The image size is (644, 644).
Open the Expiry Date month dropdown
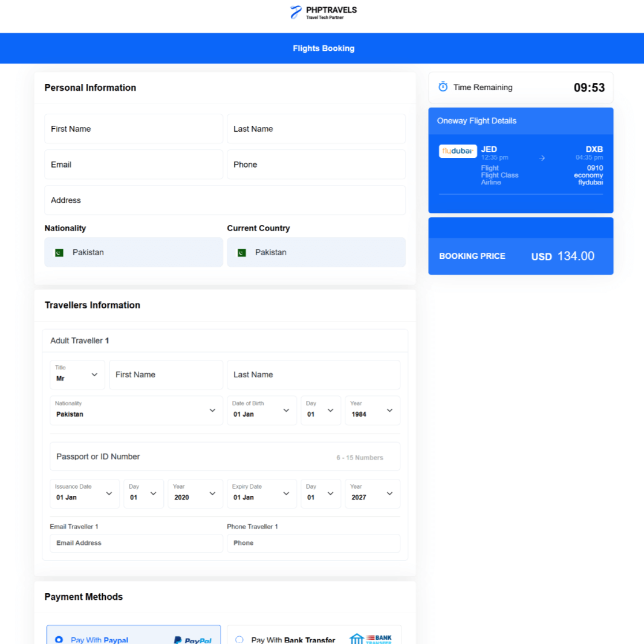click(262, 493)
